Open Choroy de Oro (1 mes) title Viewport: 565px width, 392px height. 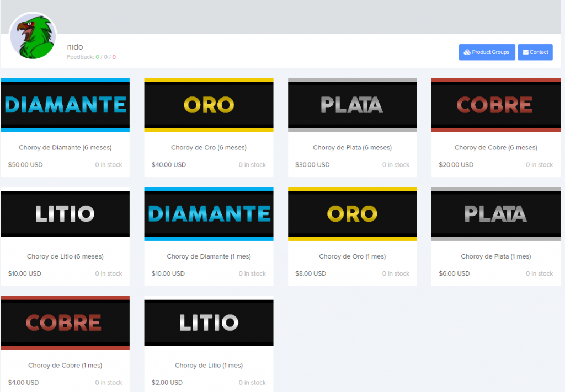coord(352,256)
